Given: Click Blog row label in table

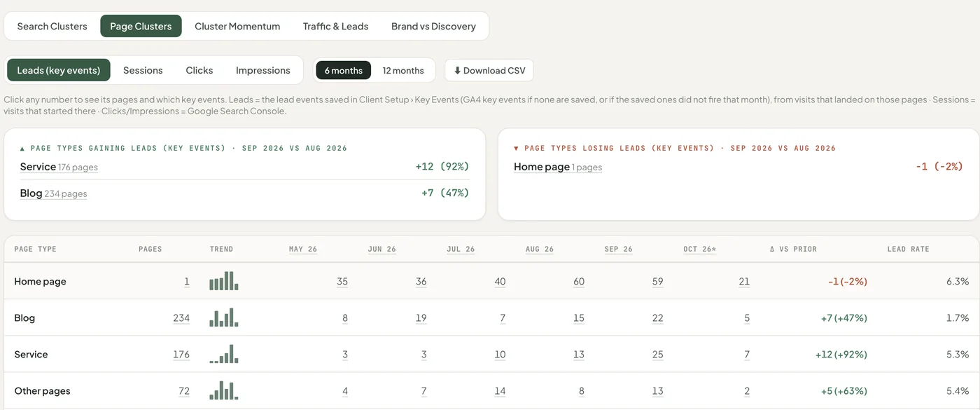Looking at the screenshot, I should coord(24,318).
